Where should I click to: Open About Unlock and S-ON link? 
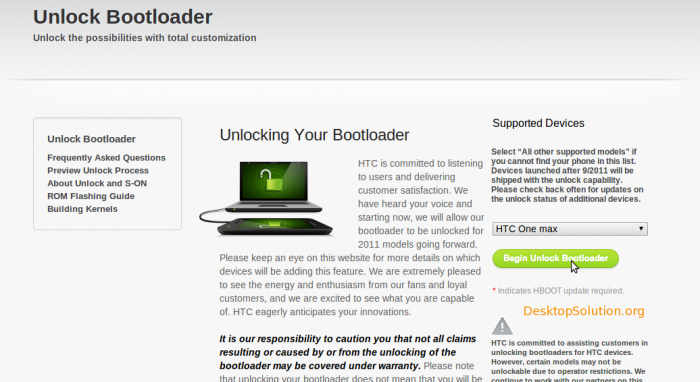point(97,183)
